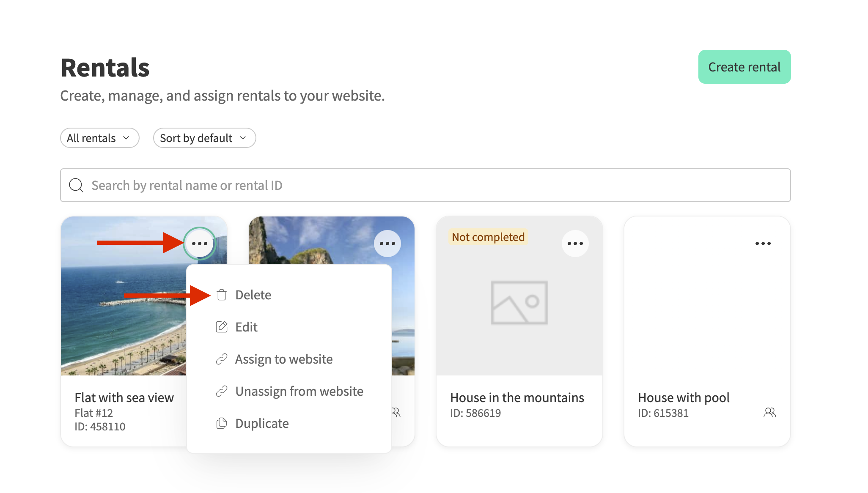868x493 pixels.
Task: Click placeholder image on House in the mountains
Action: (x=519, y=303)
